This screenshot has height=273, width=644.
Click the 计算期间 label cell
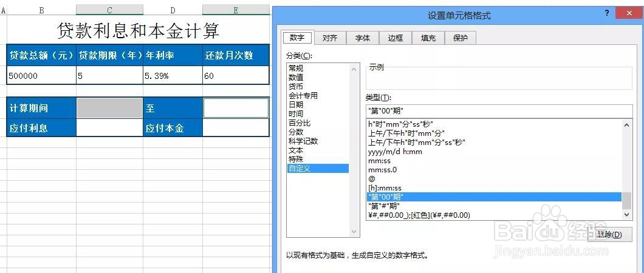pyautogui.click(x=41, y=108)
